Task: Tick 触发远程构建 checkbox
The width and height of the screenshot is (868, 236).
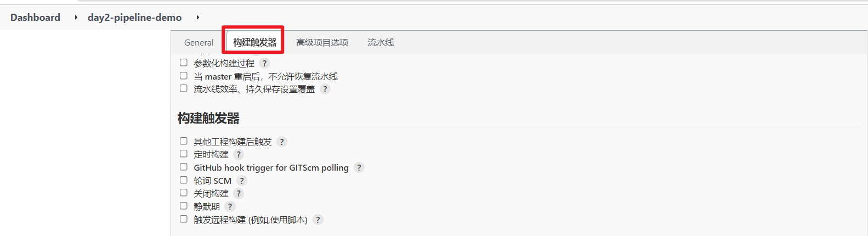Action: tap(184, 219)
